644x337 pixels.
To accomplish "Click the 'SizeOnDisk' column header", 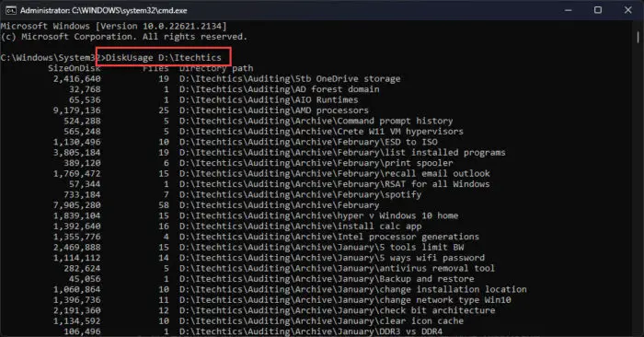I will coord(74,68).
